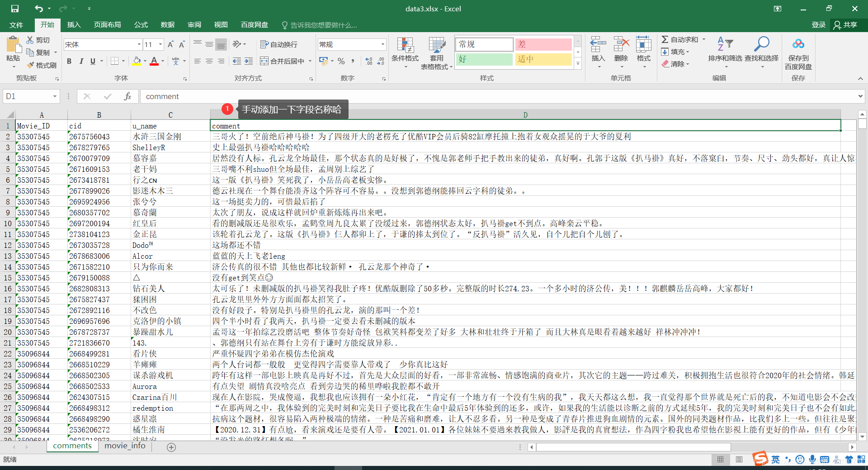Click the Save icon in title bar

[x=15, y=9]
